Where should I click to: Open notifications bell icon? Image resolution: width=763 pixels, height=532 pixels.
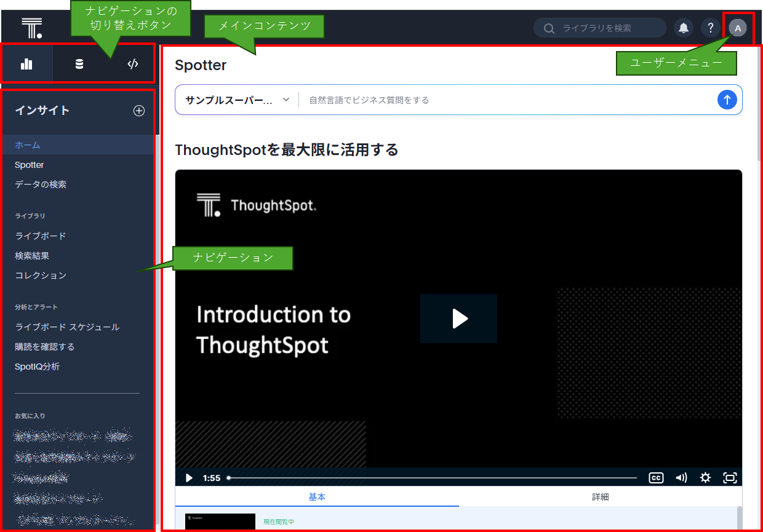tap(683, 28)
